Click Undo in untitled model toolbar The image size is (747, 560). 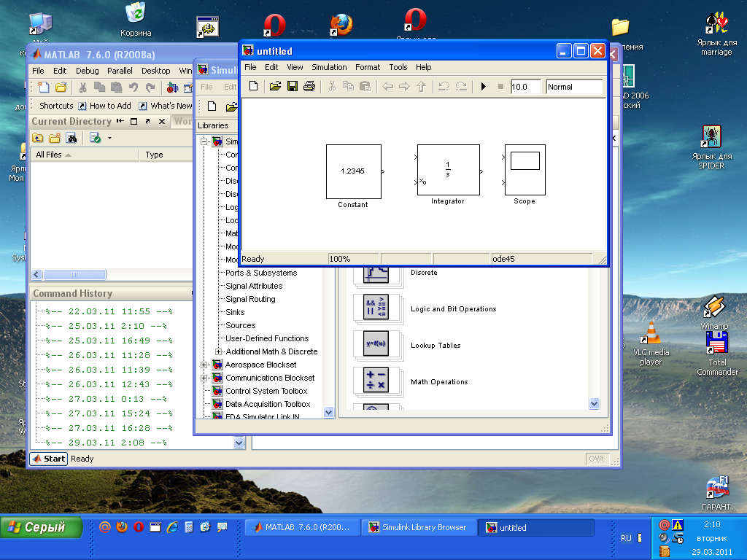444,86
